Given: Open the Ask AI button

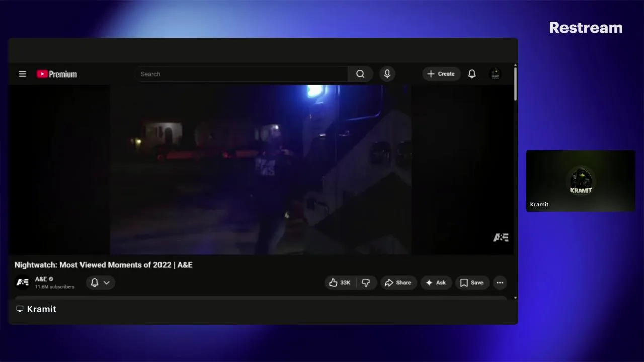Looking at the screenshot, I should click(x=436, y=283).
